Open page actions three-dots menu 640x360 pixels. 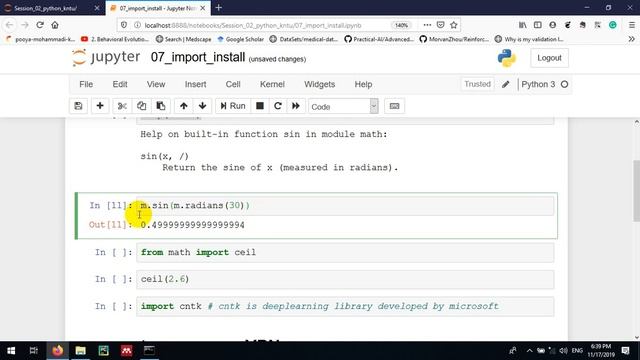click(427, 25)
